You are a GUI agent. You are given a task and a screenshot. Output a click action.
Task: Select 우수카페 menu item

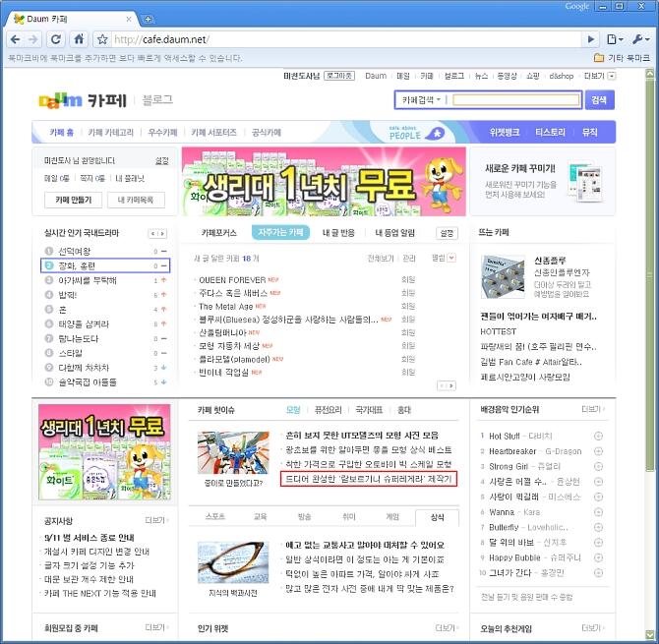[162, 133]
